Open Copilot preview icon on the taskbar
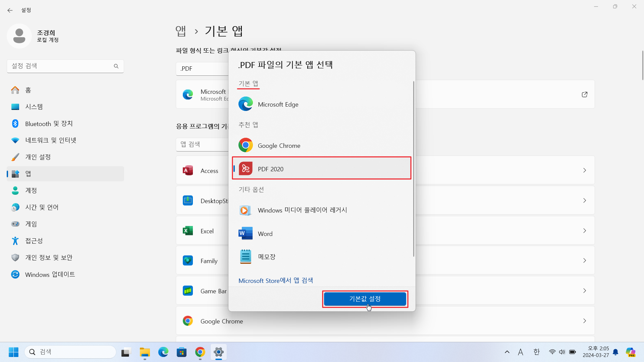Screen dimensions: 644x362 (x=631, y=352)
